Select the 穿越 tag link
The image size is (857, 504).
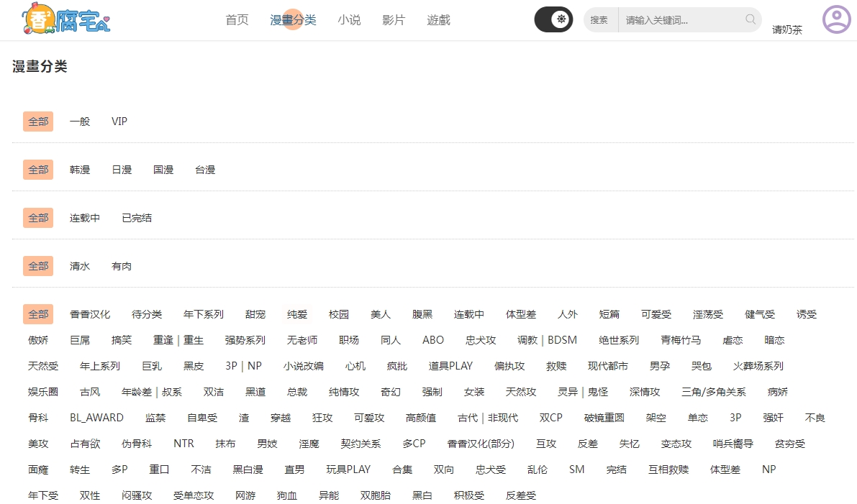[280, 417]
